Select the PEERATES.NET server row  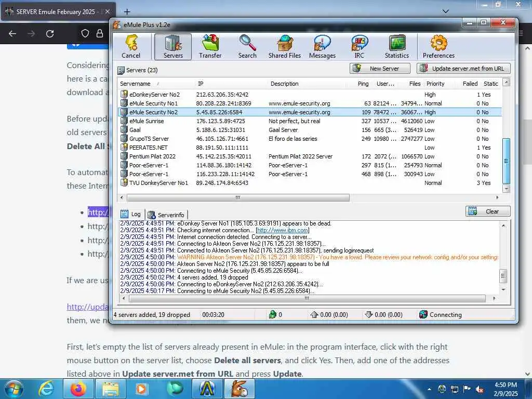click(310, 148)
